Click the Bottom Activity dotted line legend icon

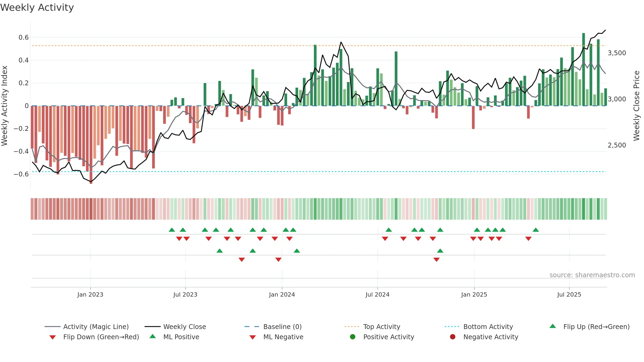pos(452,327)
